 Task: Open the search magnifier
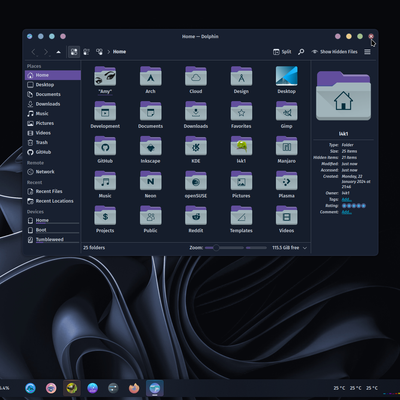pos(301,52)
